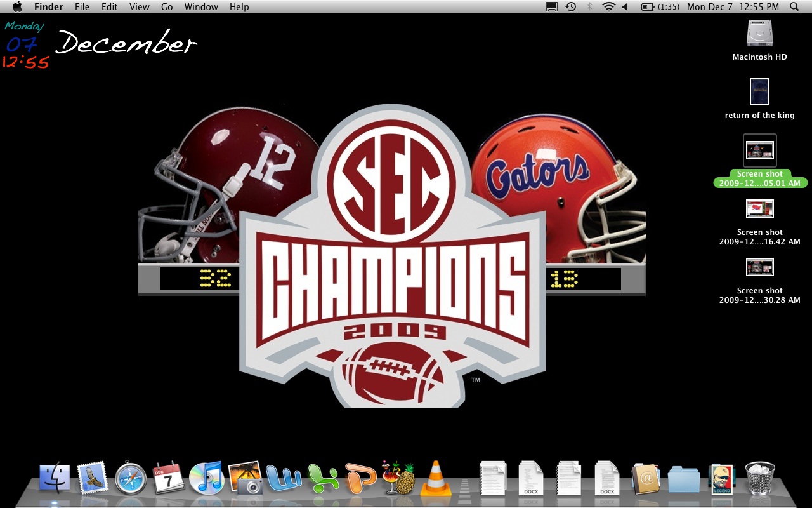The height and width of the screenshot is (508, 812).
Task: Click label 'Screen shot 2009-12....30.28 AM'
Action: (759, 295)
